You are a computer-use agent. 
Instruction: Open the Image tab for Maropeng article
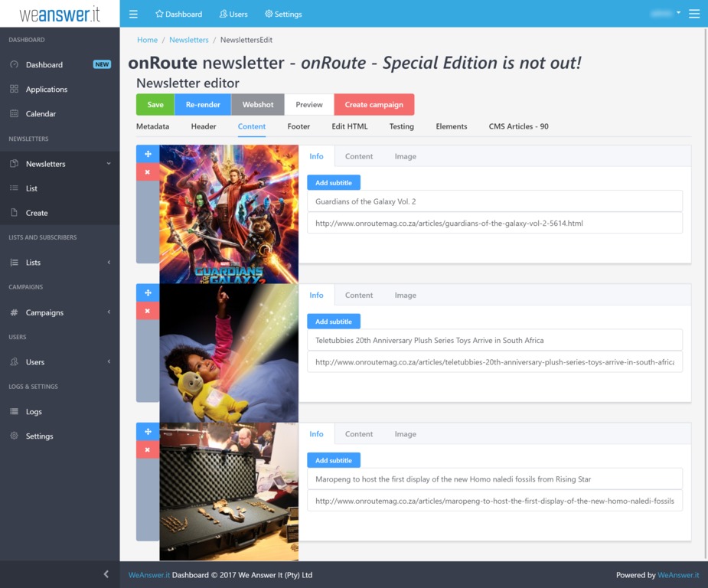405,434
